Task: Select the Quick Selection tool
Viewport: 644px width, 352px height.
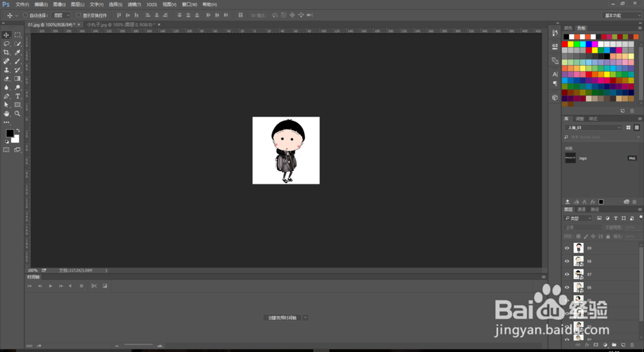Action: [x=17, y=44]
